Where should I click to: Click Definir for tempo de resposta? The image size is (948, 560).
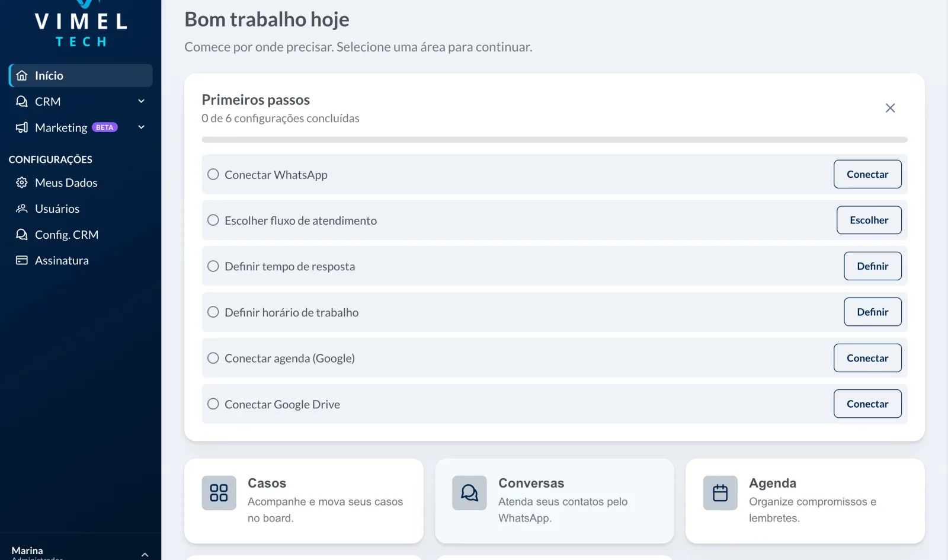tap(873, 266)
